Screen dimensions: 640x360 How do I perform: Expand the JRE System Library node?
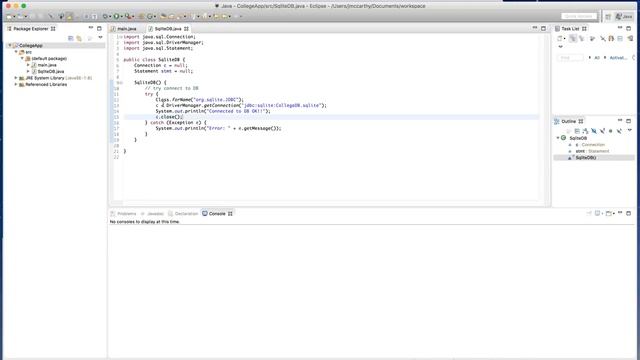point(16,78)
